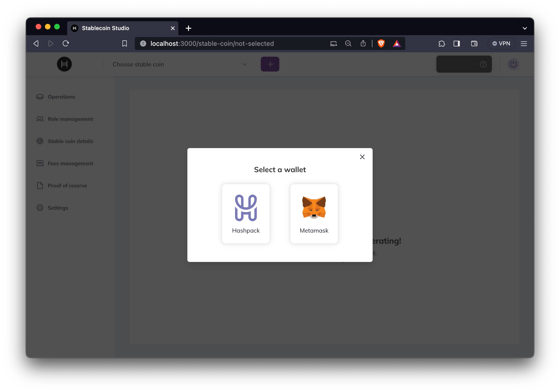Image resolution: width=560 pixels, height=392 pixels.
Task: Open a new browser tab
Action: 188,28
